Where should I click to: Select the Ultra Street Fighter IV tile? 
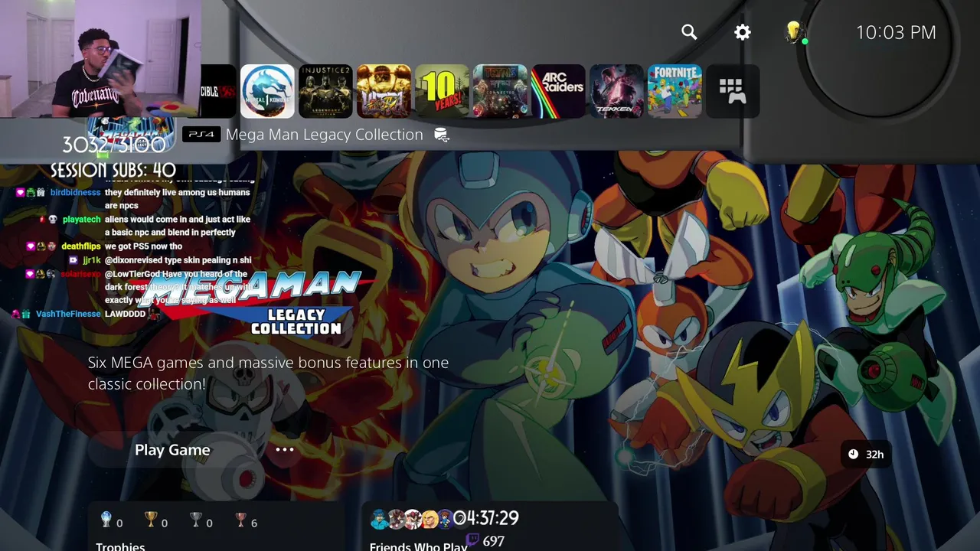(x=384, y=91)
